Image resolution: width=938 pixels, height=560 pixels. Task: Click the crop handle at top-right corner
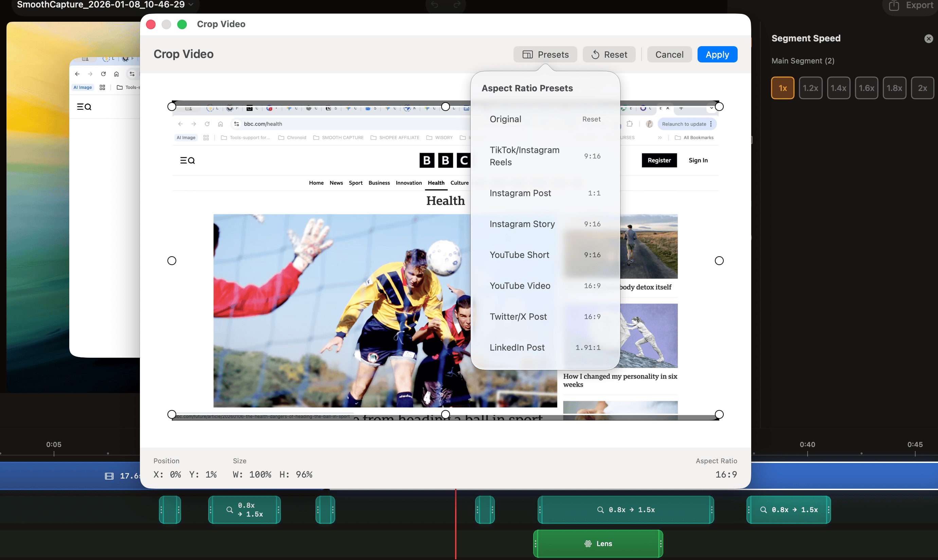(x=719, y=107)
